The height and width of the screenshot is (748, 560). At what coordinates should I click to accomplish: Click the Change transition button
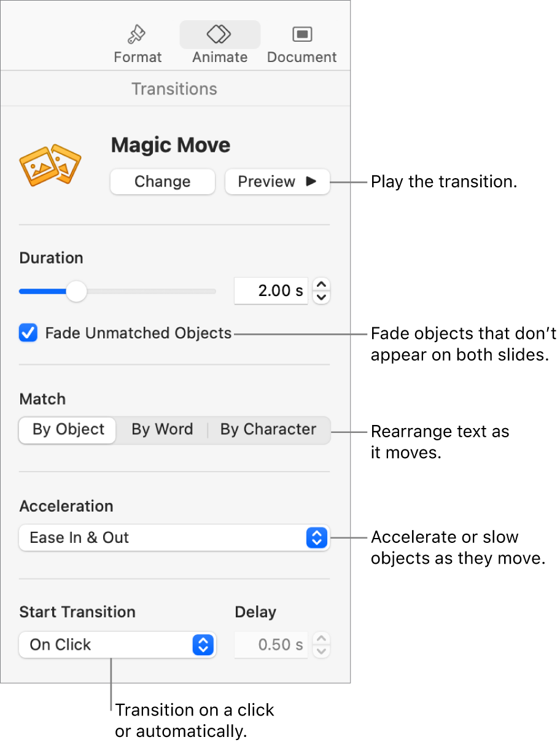tap(163, 182)
